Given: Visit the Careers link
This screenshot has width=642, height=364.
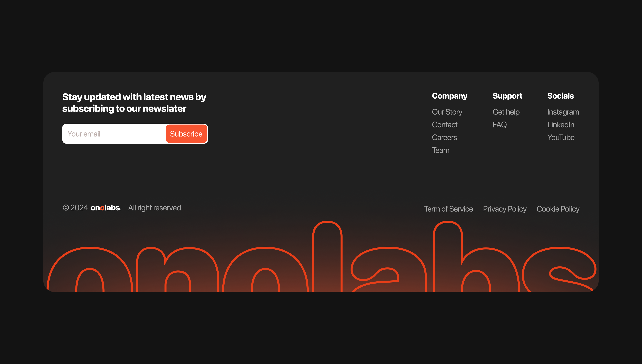Looking at the screenshot, I should click(x=444, y=137).
